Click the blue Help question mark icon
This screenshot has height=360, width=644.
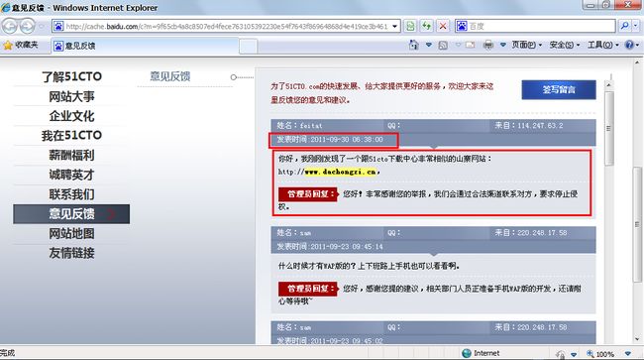tap(629, 45)
